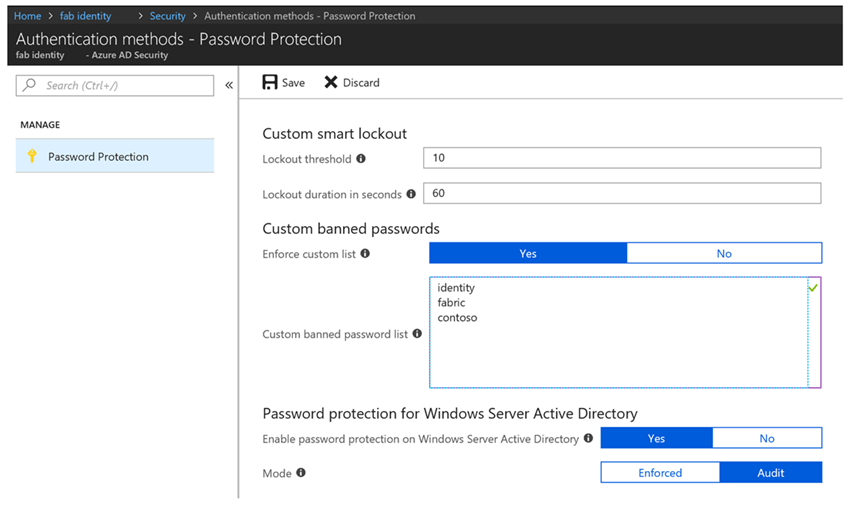Screen dimensions: 849x505
Task: Click the Lockout threshold info icon
Action: 361,159
